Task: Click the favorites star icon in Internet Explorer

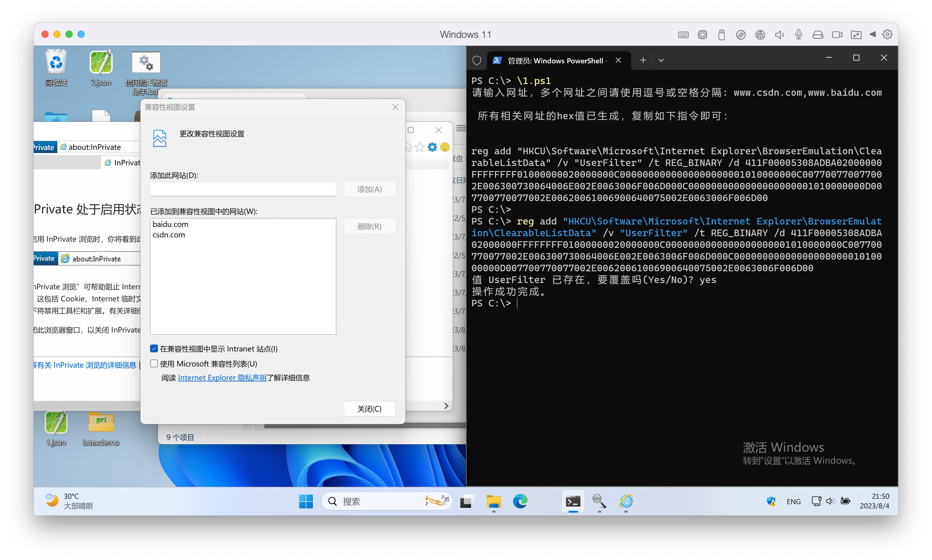Action: [419, 147]
